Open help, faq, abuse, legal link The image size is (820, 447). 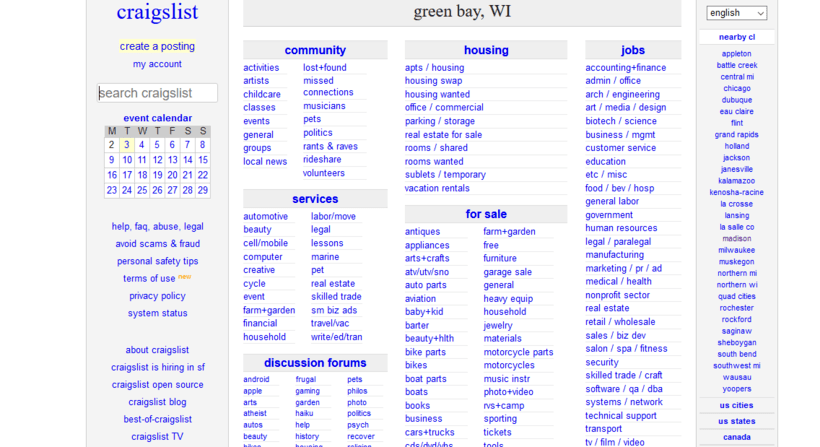[x=157, y=226]
